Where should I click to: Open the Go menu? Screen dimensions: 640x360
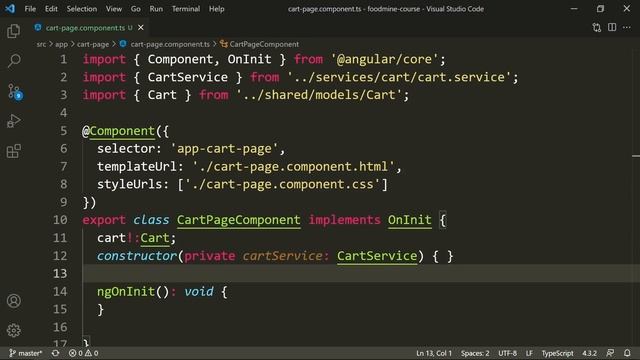click(136, 9)
